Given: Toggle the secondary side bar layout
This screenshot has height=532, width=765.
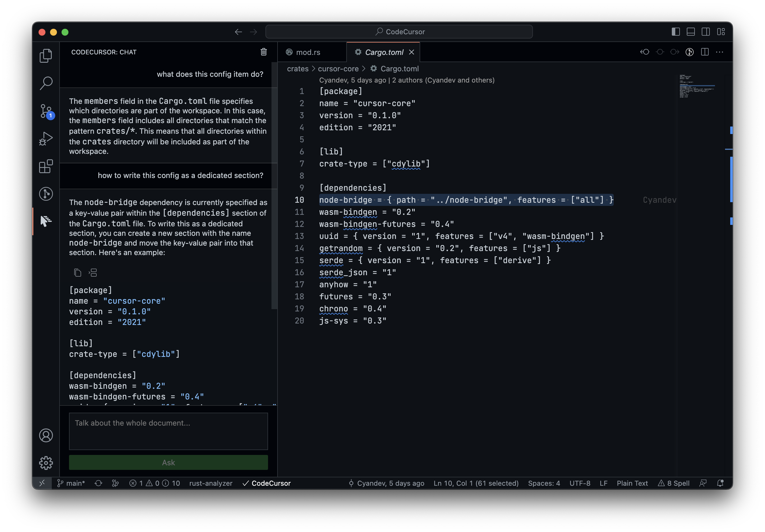Looking at the screenshot, I should point(705,32).
